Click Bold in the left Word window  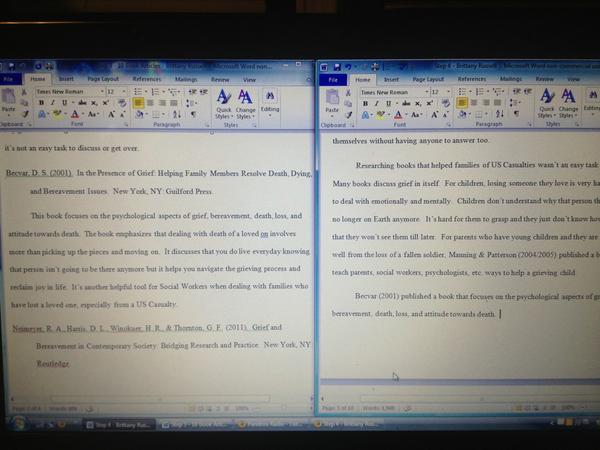click(x=41, y=103)
